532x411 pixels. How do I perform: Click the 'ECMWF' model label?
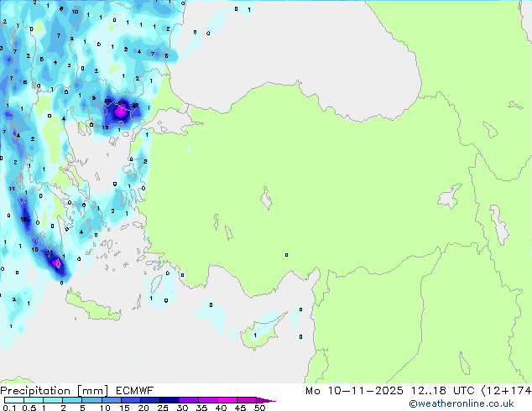click(135, 391)
